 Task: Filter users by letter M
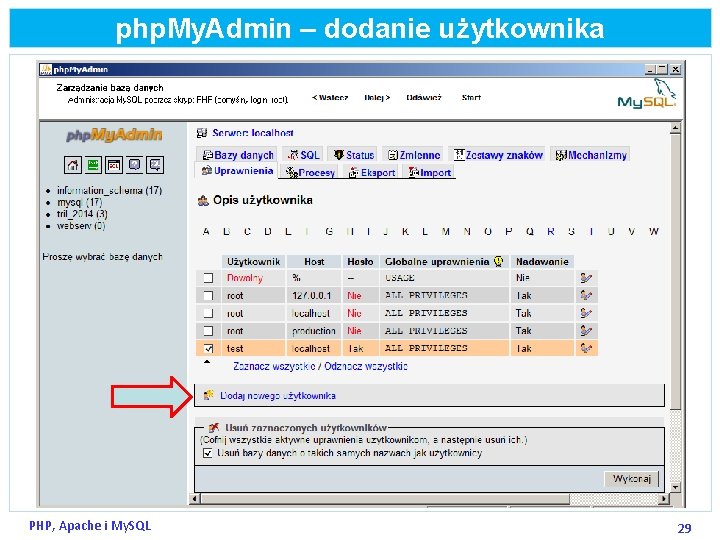(445, 231)
